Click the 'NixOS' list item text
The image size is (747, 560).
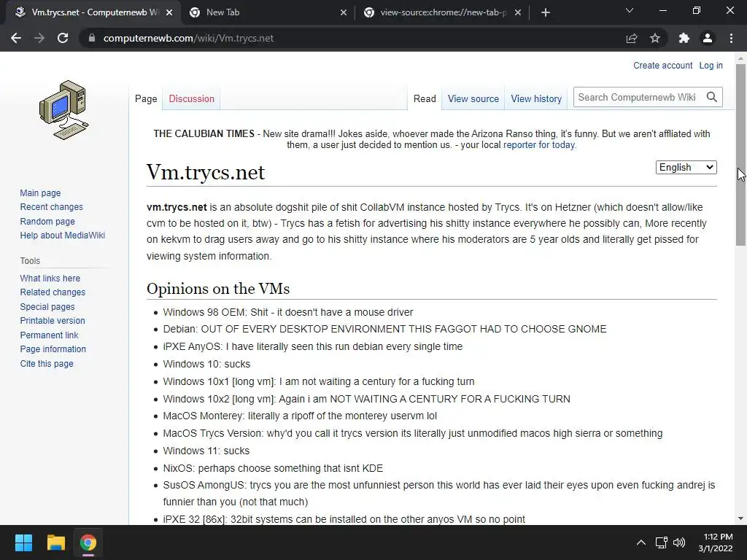273,468
